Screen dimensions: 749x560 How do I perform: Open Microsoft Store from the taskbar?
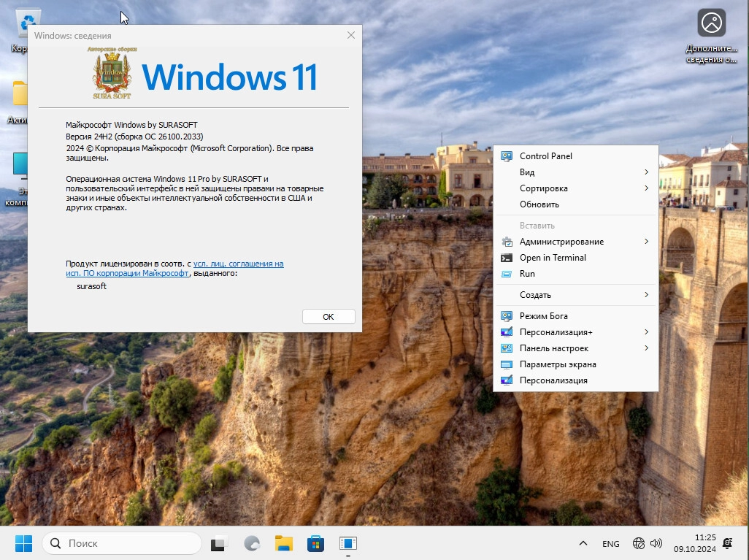pos(315,543)
